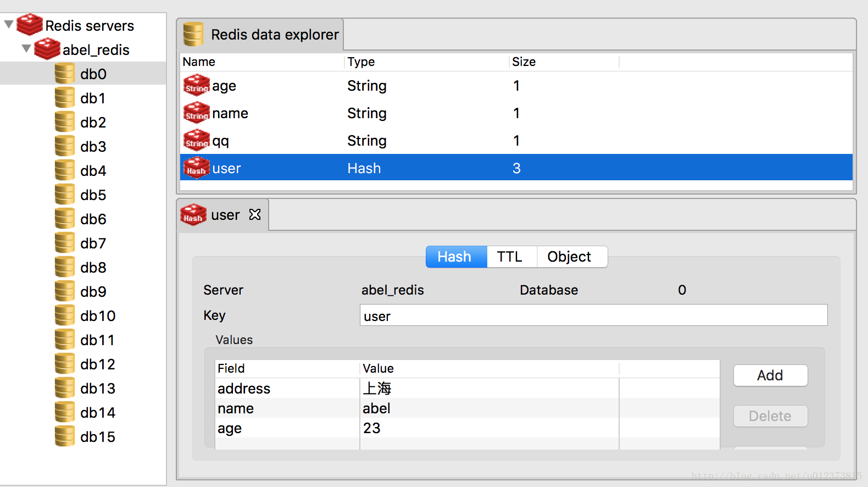Click the Redis servers tree label
This screenshot has width=868, height=487.
tap(90, 26)
